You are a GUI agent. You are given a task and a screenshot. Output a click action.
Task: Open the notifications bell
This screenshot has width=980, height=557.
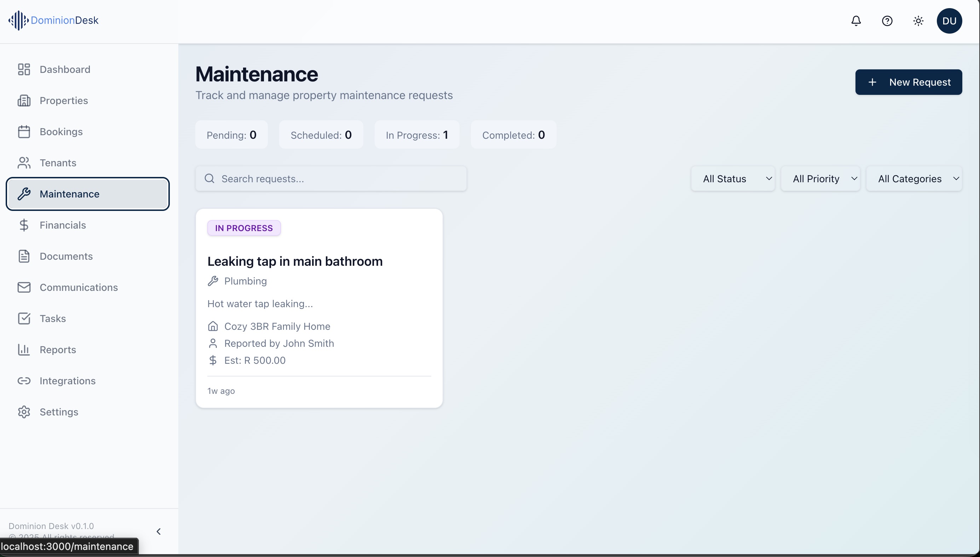856,21
